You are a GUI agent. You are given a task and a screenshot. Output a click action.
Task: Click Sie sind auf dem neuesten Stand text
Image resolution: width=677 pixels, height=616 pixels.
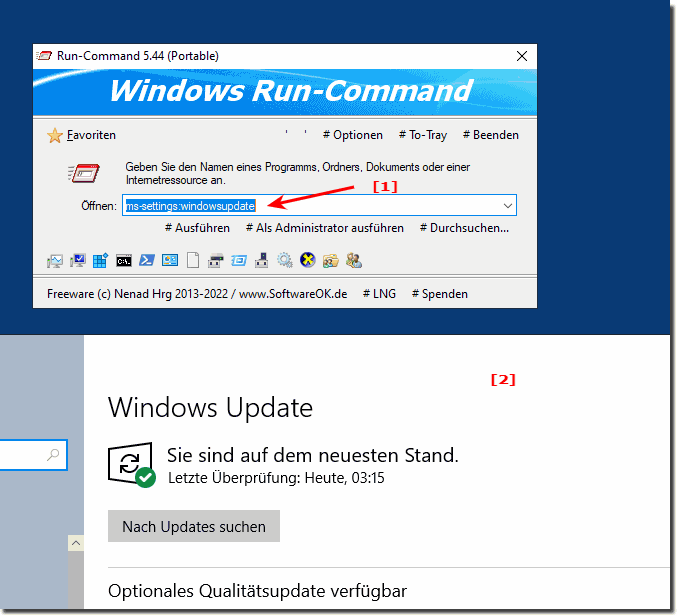tap(313, 455)
